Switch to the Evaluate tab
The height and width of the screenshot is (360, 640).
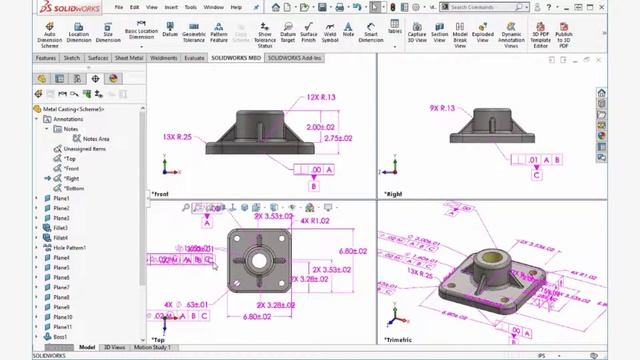pos(194,58)
